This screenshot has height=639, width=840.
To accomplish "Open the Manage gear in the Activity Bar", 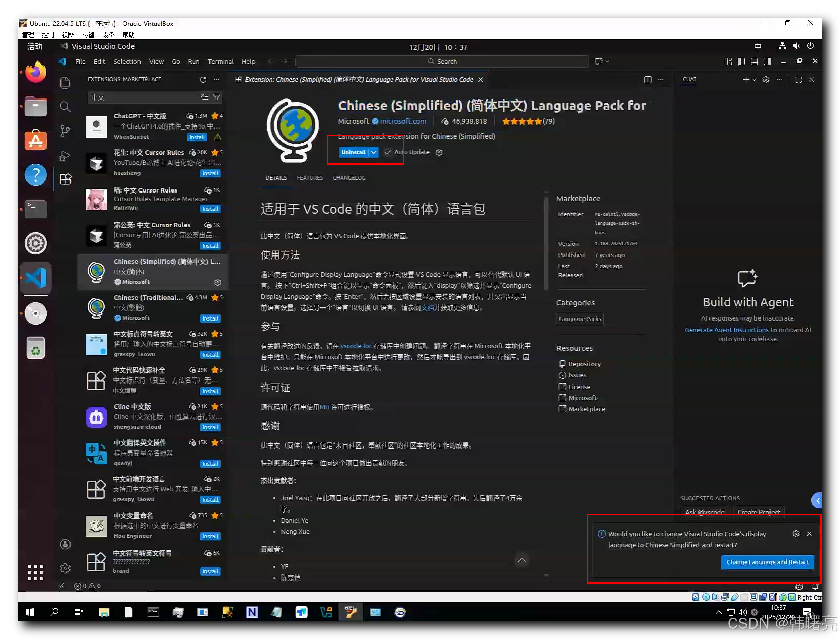I will (x=65, y=567).
